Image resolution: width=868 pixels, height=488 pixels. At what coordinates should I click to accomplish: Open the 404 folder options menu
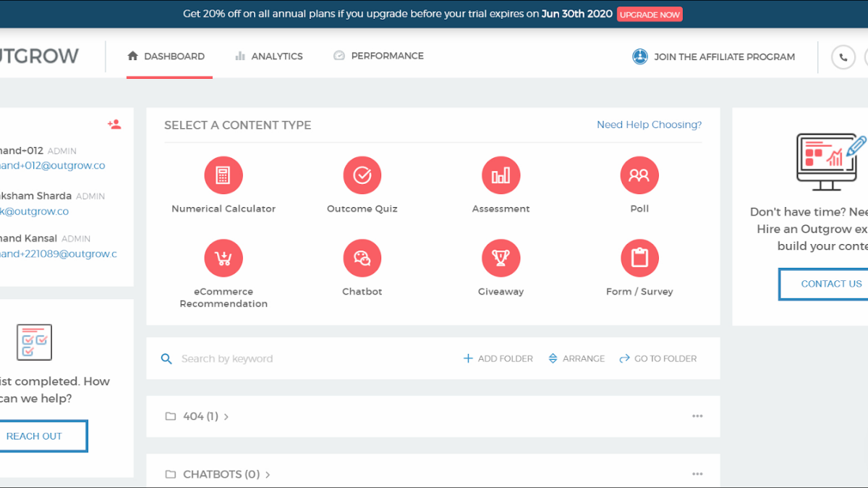click(697, 416)
